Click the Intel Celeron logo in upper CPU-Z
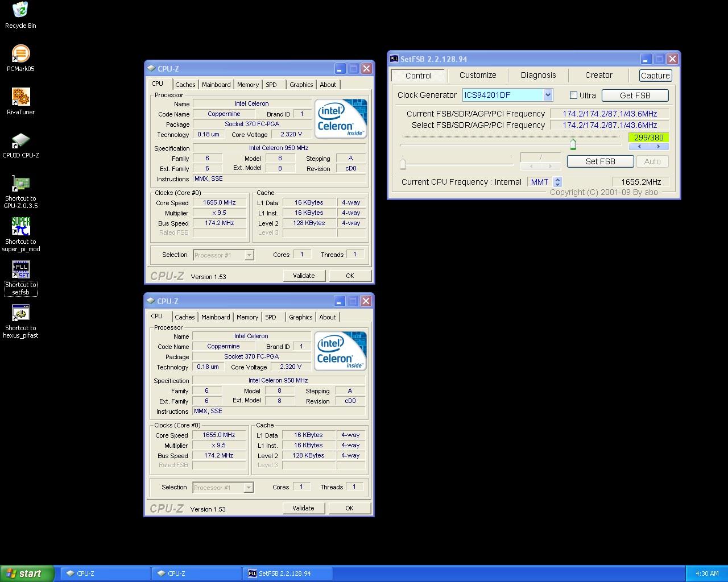The height and width of the screenshot is (582, 728). pyautogui.click(x=341, y=118)
